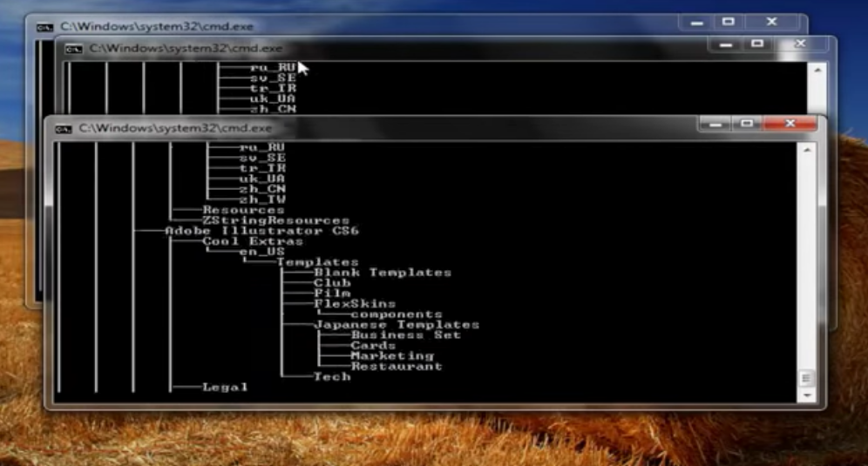Open the front cmd.exe window's system menu icon
This screenshot has height=466, width=868.
point(63,129)
